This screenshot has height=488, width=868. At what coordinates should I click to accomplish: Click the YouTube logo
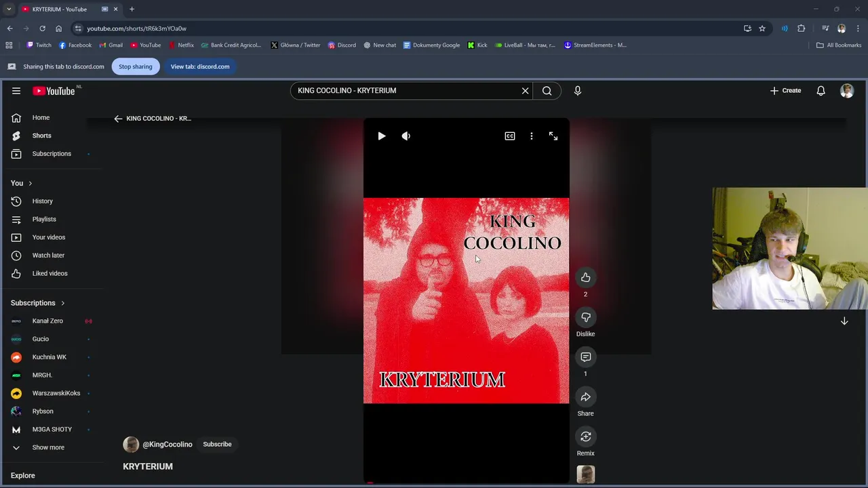54,91
